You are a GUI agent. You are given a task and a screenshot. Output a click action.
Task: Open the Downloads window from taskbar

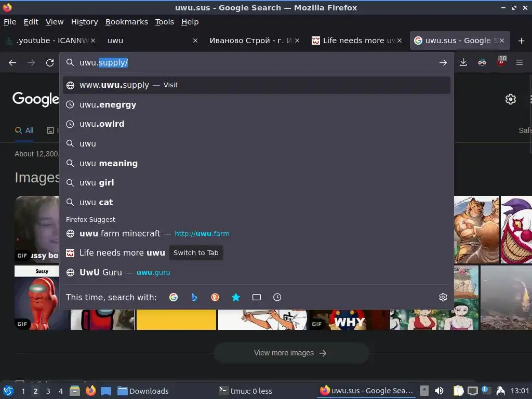pyautogui.click(x=143, y=391)
